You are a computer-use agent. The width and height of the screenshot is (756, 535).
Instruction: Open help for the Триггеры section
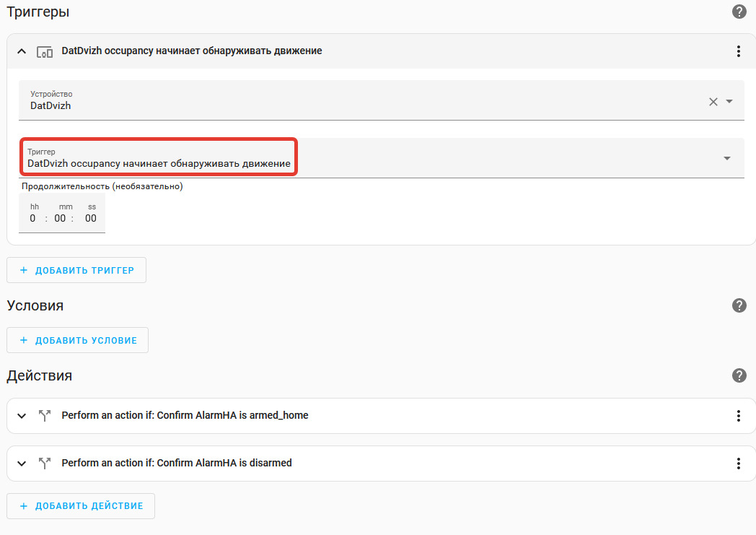click(x=739, y=12)
